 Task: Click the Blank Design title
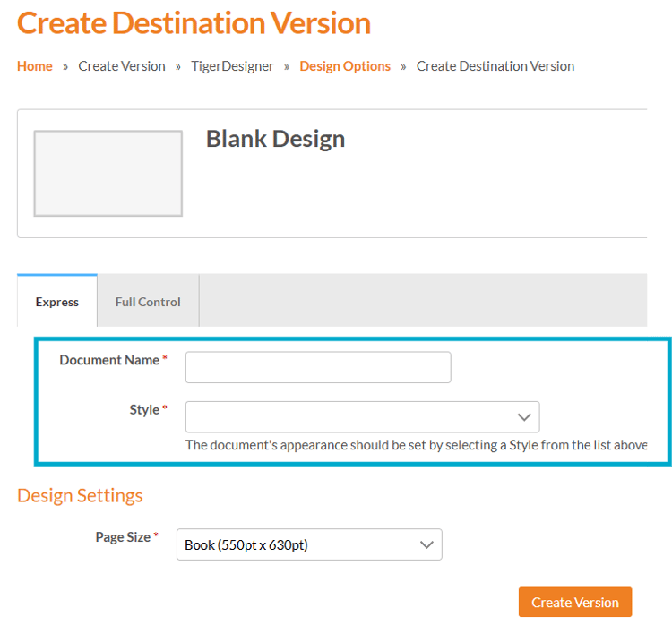pos(275,139)
